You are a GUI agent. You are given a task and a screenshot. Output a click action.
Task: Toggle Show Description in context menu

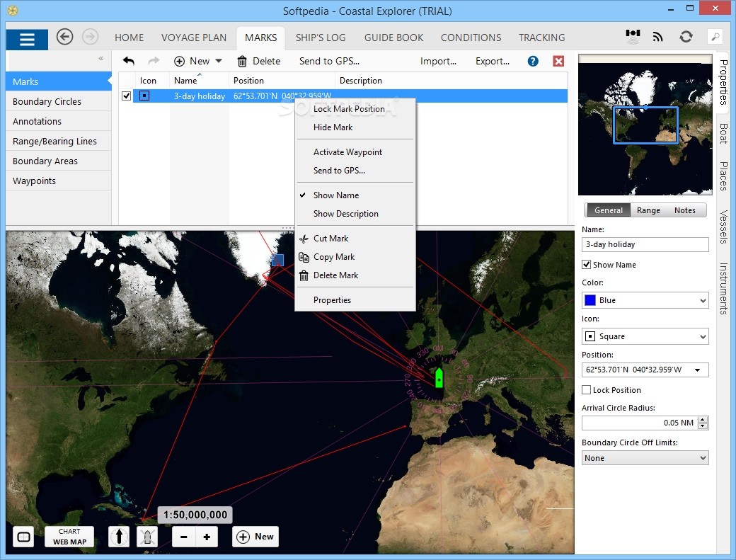click(x=355, y=214)
